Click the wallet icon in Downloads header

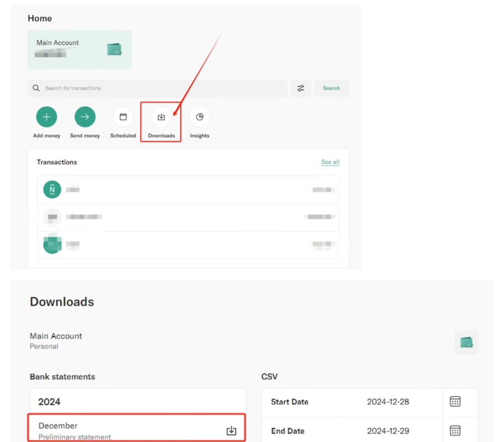(466, 342)
